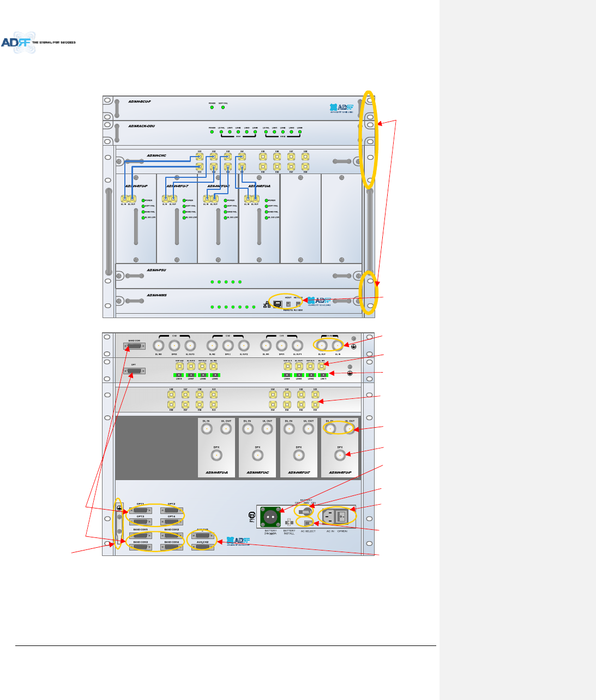
Task: Click the SUM UL IN coaxial port
Action: (338, 345)
